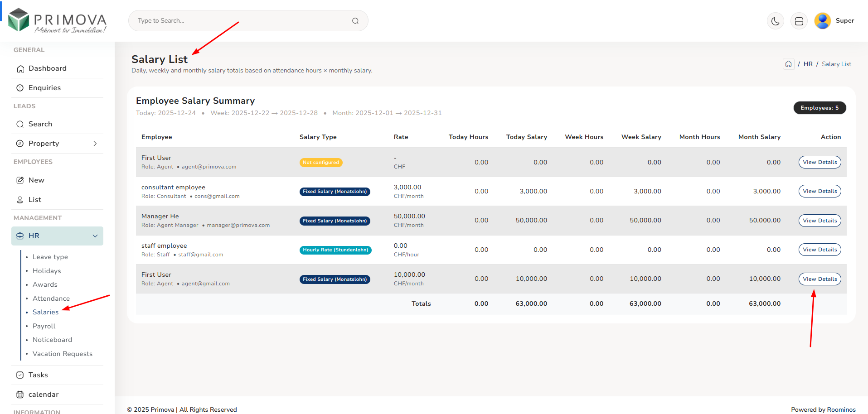868x414 pixels.
Task: View details for staff employee
Action: pos(820,250)
